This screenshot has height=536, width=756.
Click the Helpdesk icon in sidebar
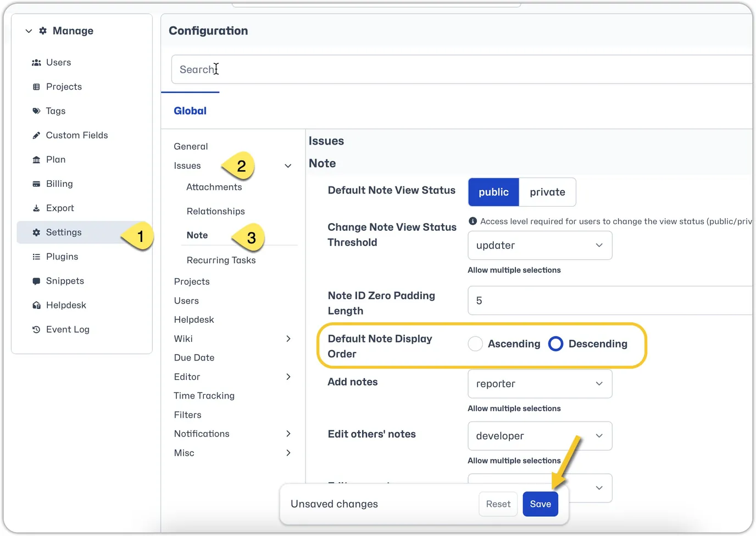pos(36,305)
